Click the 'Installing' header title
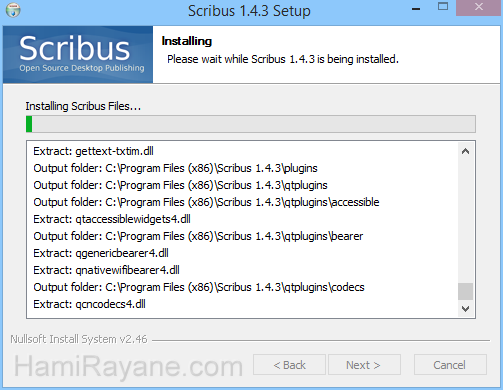 pyautogui.click(x=187, y=41)
